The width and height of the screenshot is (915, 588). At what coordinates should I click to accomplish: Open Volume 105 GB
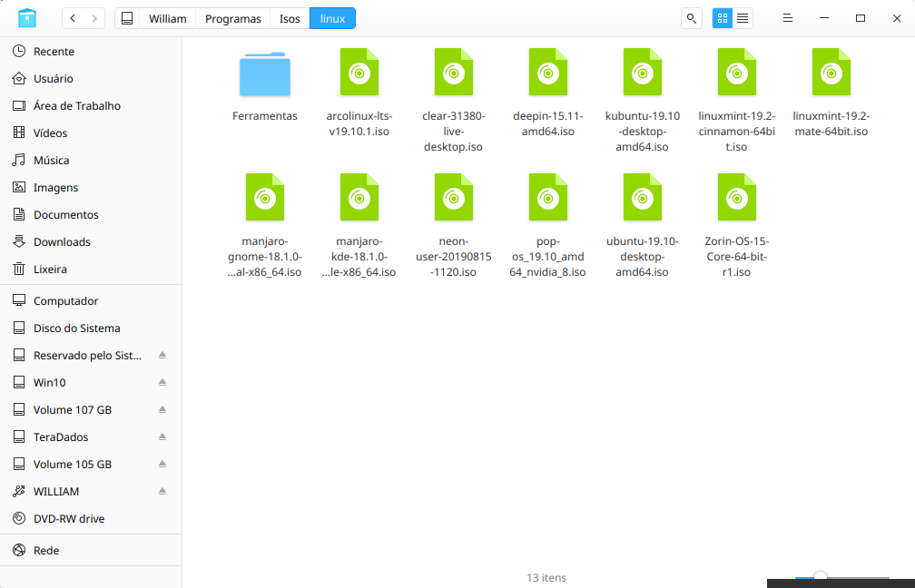coord(91,465)
